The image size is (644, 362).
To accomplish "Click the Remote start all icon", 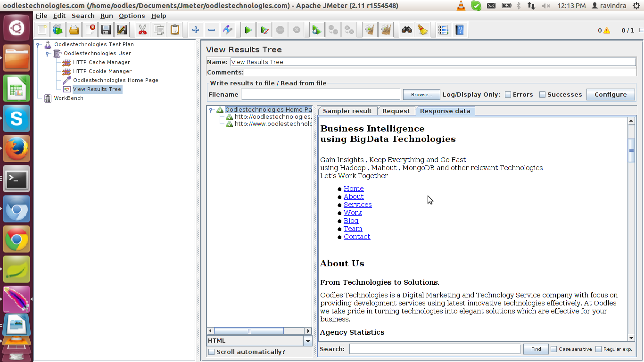I will 317,30.
